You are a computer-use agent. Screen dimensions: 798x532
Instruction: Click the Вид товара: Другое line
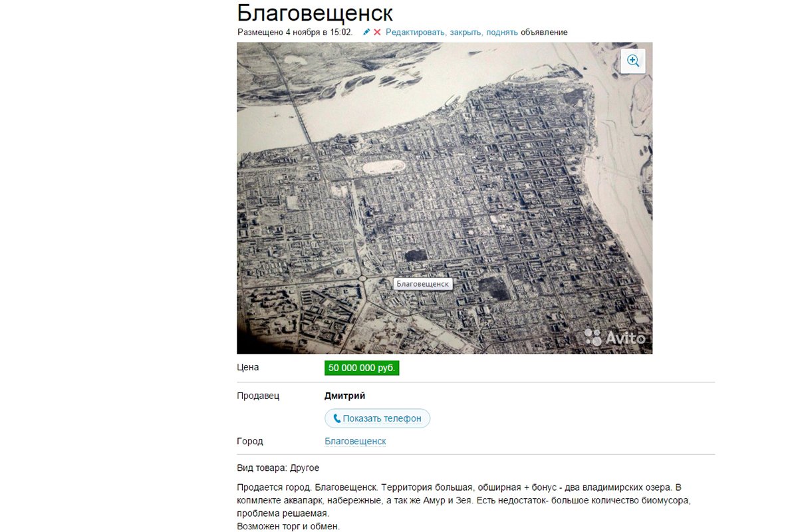tap(278, 468)
